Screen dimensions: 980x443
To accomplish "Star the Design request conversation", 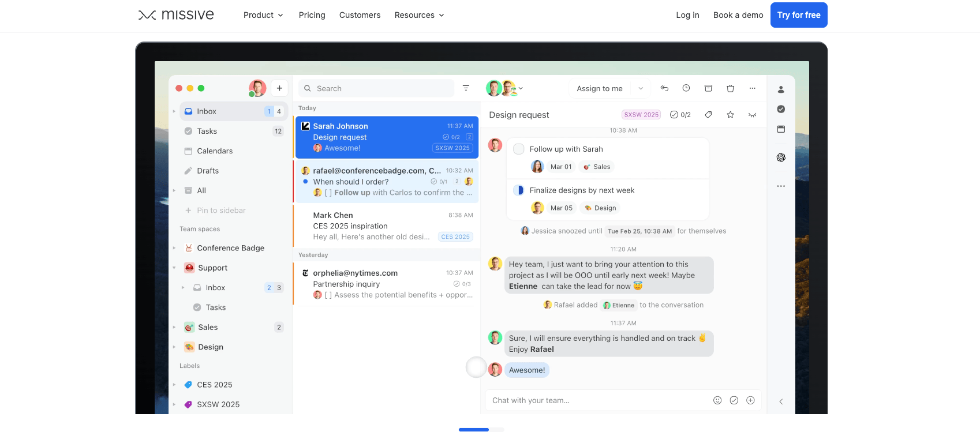I will coord(730,115).
